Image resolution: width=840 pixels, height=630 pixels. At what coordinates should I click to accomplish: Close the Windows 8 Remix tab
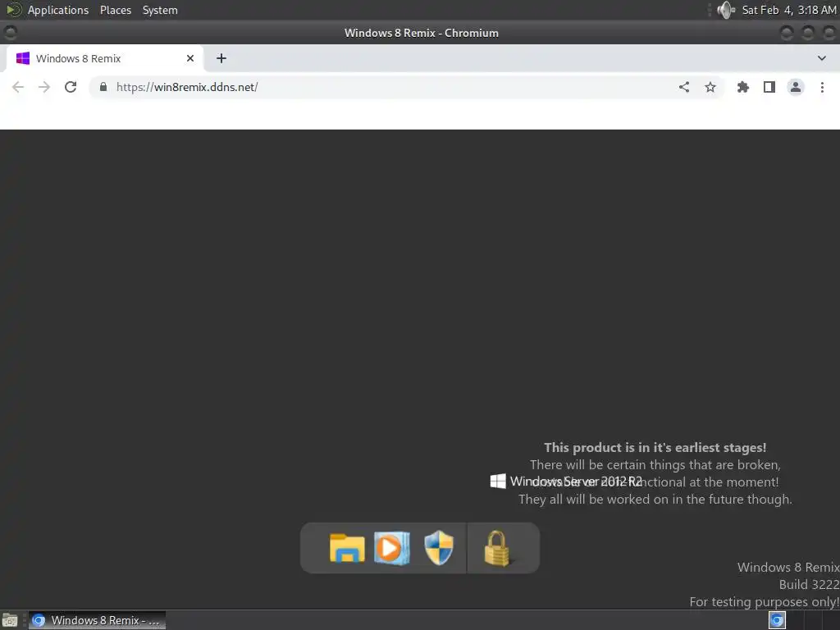[190, 58]
